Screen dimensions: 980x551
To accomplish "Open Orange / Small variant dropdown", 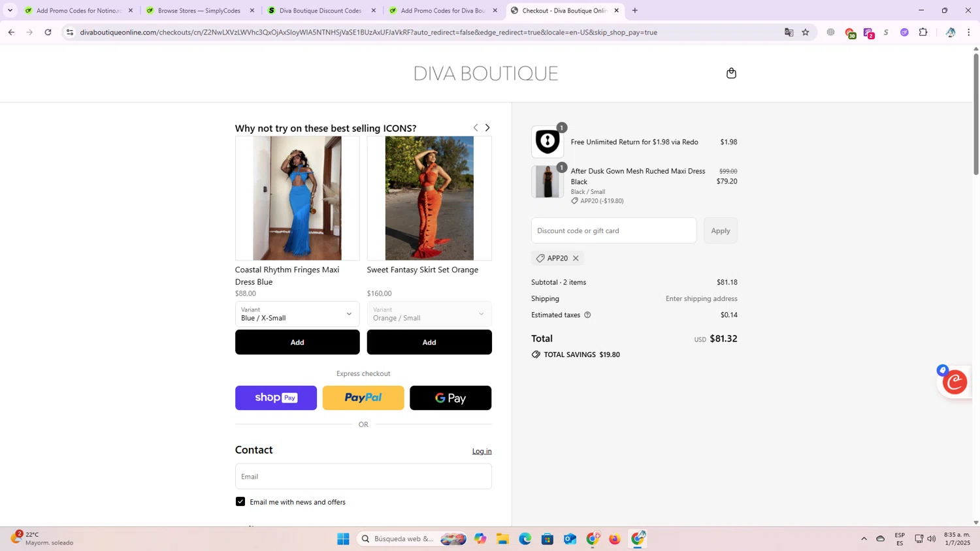I will tap(429, 314).
